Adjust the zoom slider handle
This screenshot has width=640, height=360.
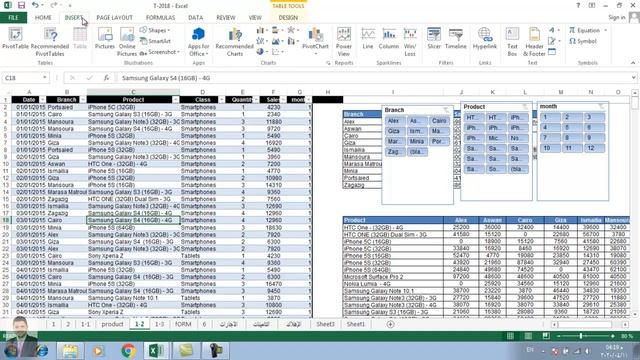pyautogui.click(x=581, y=336)
